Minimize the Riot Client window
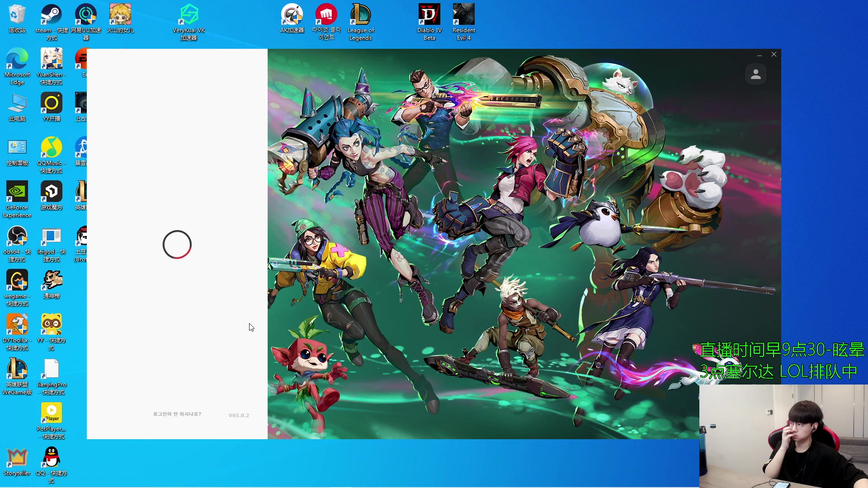This screenshot has width=868, height=488. pos(759,55)
